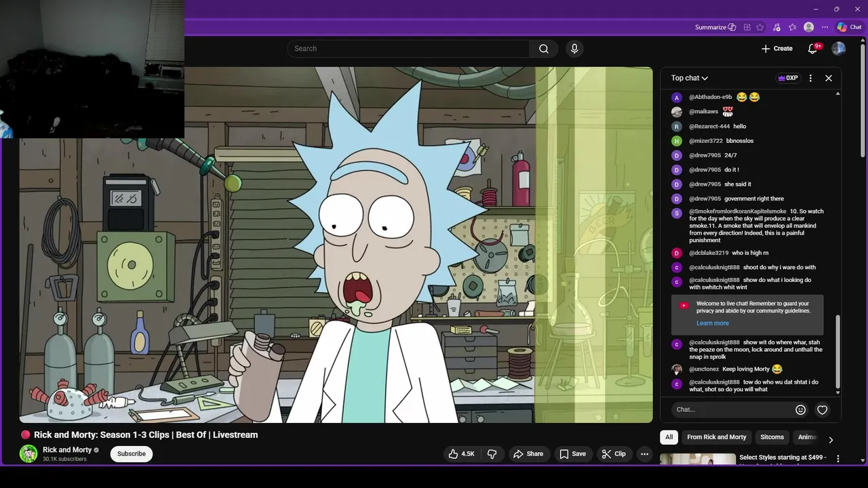Open the Copilot Chat button
The image size is (868, 488).
849,27
